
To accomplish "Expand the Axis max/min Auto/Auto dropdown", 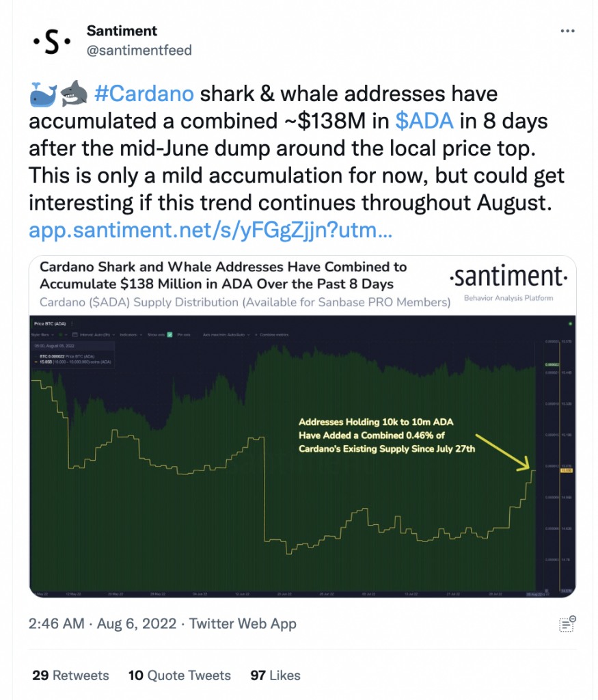I will click(x=226, y=335).
